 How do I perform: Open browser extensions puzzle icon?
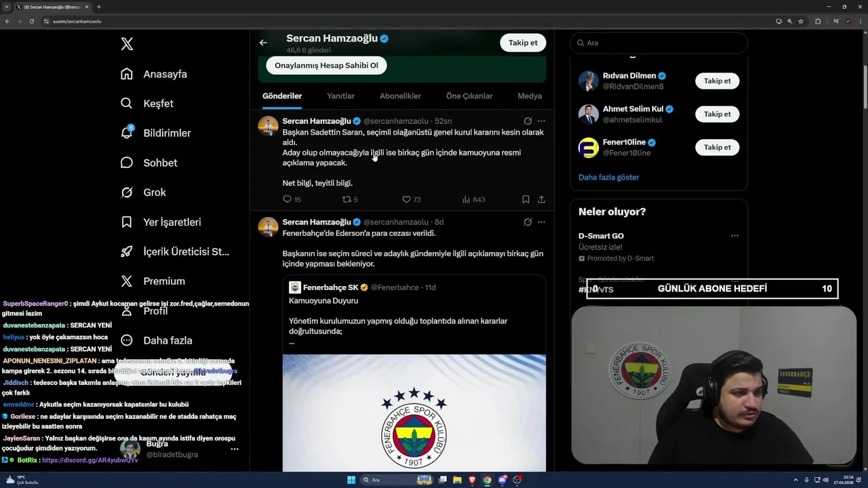(x=818, y=21)
